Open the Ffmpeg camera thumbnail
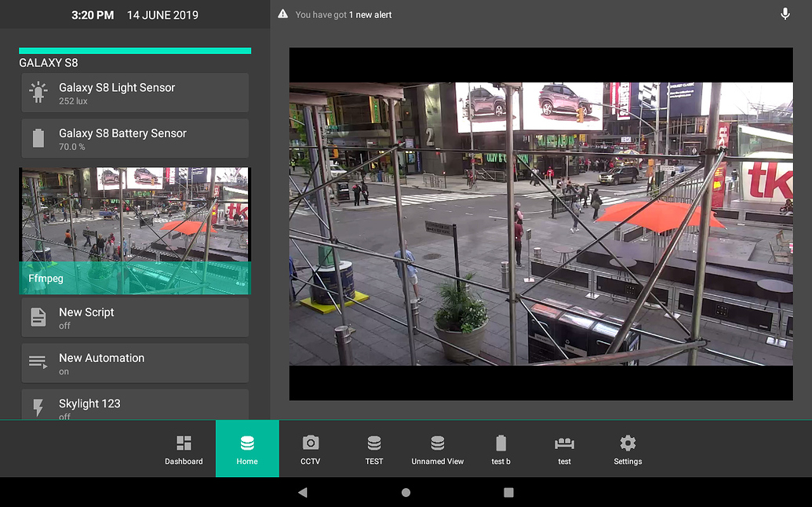Viewport: 812px width, 507px height. click(135, 230)
